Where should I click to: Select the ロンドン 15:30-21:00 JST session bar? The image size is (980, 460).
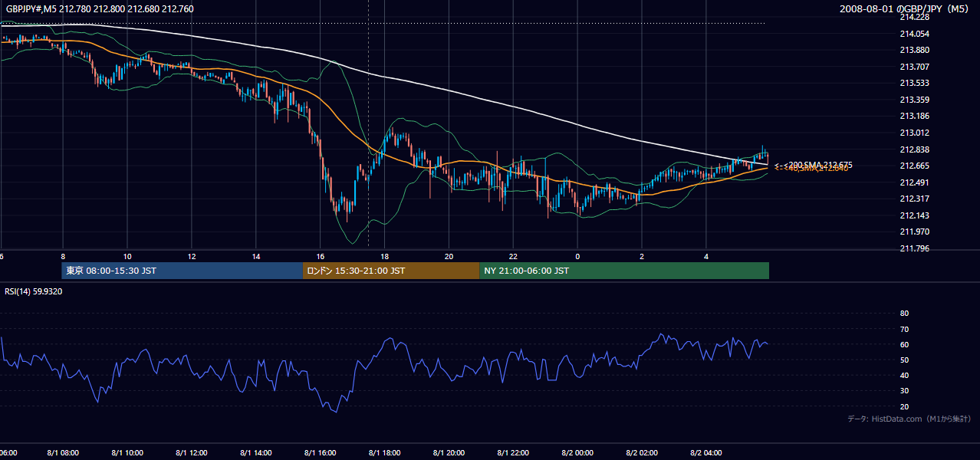pyautogui.click(x=391, y=271)
